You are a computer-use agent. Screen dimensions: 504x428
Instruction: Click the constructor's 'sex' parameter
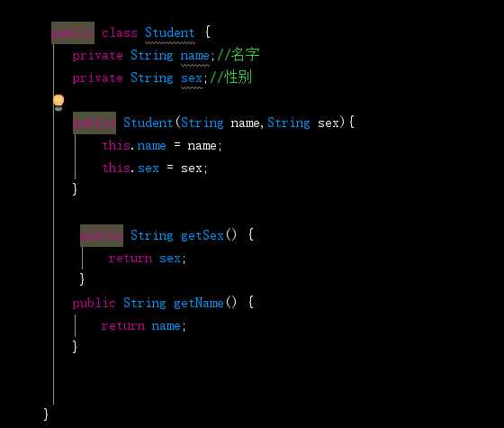[328, 123]
